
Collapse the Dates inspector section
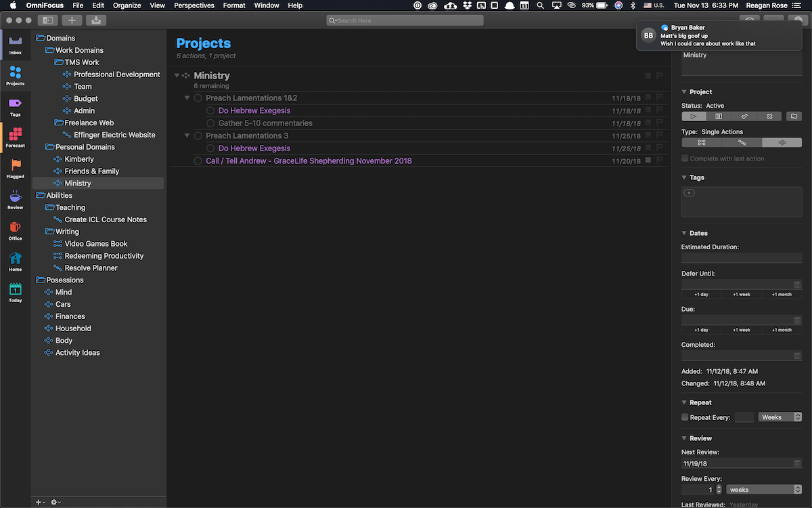coord(684,234)
